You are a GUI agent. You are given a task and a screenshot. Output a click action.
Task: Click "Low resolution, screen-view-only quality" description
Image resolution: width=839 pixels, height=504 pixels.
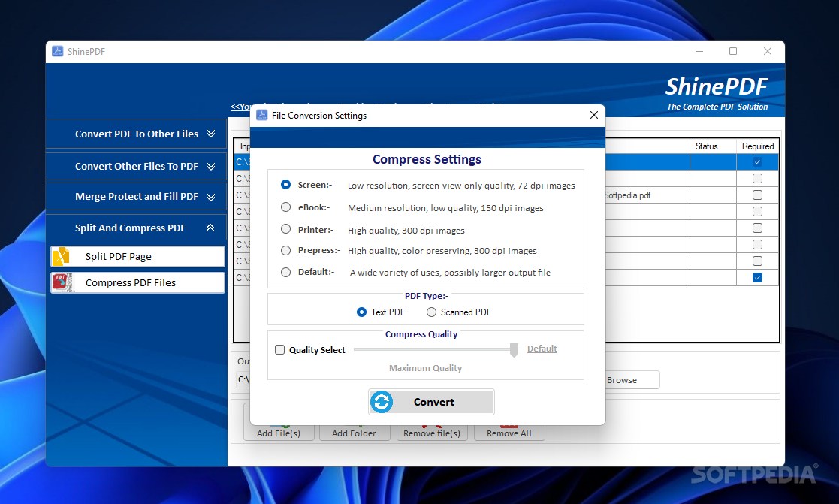click(x=461, y=185)
